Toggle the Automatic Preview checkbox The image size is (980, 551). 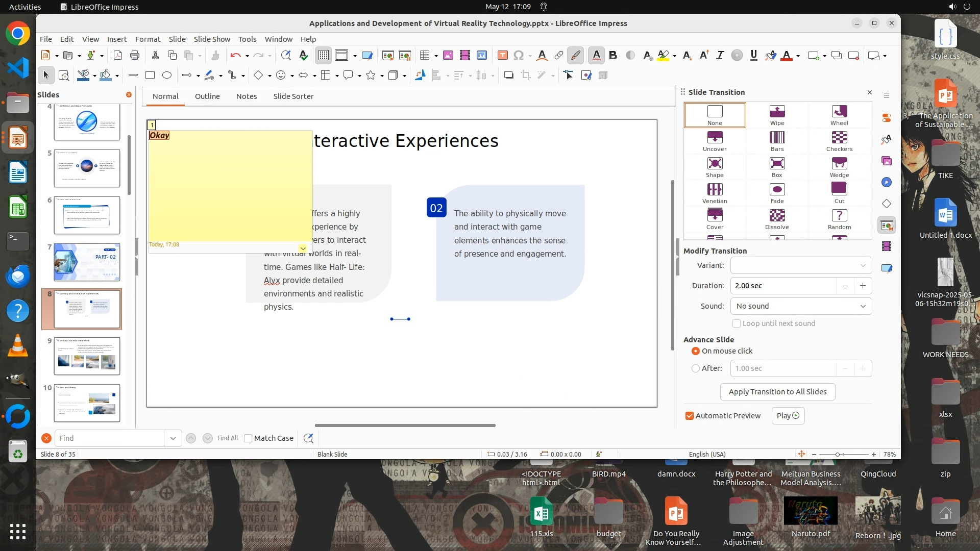click(690, 416)
